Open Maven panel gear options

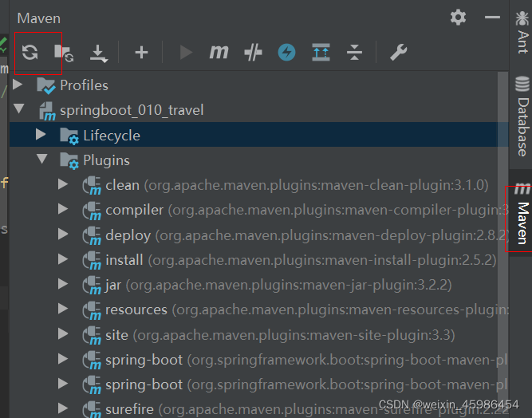pyautogui.click(x=458, y=18)
